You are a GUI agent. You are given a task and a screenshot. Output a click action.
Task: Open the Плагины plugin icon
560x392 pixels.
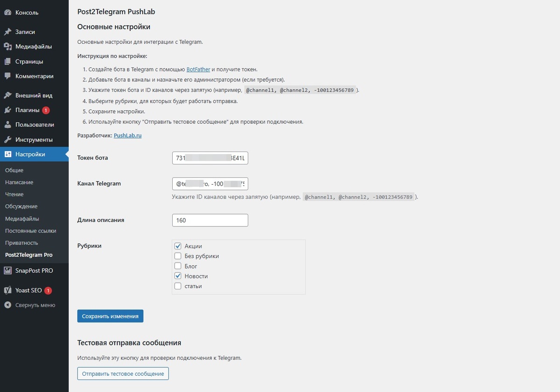(x=8, y=110)
